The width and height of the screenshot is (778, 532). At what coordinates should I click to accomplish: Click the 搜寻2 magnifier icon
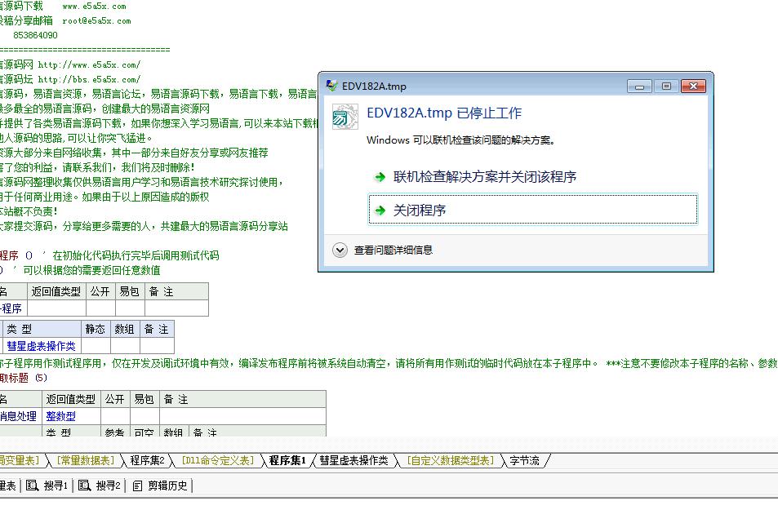pyautogui.click(x=85, y=485)
